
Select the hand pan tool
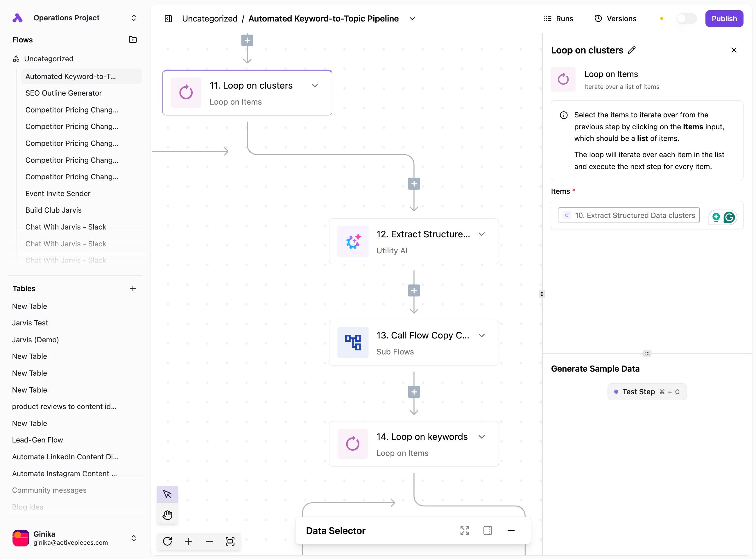(167, 515)
